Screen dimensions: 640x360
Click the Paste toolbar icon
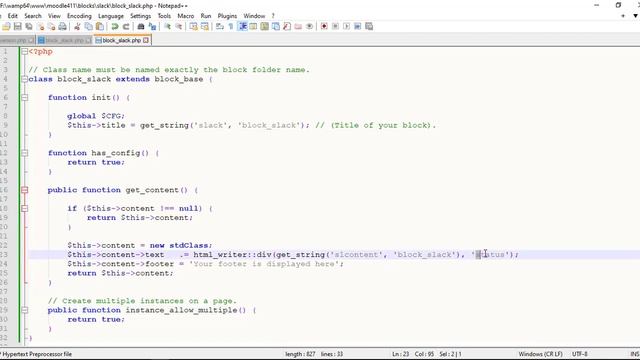[100, 27]
